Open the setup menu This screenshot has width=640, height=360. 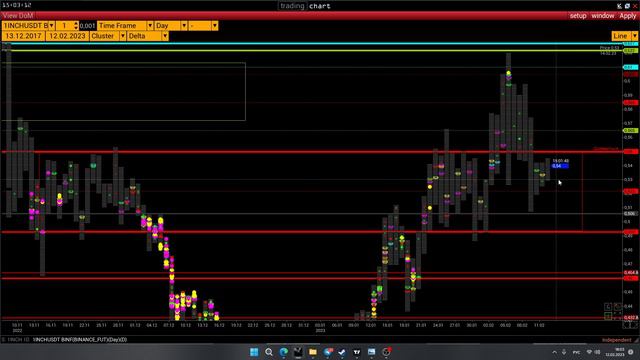pyautogui.click(x=578, y=16)
